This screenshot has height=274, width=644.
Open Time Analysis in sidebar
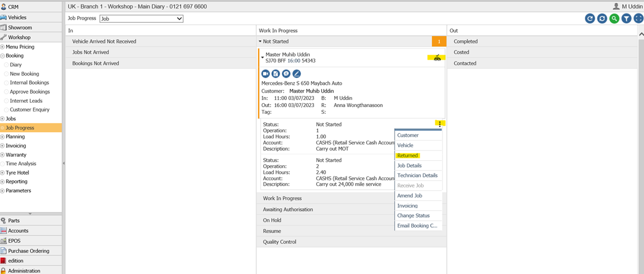pos(20,164)
